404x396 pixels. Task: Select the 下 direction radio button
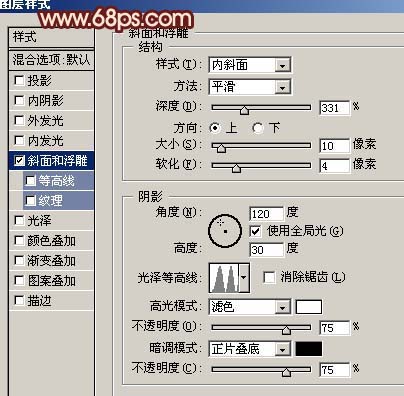(x=257, y=128)
